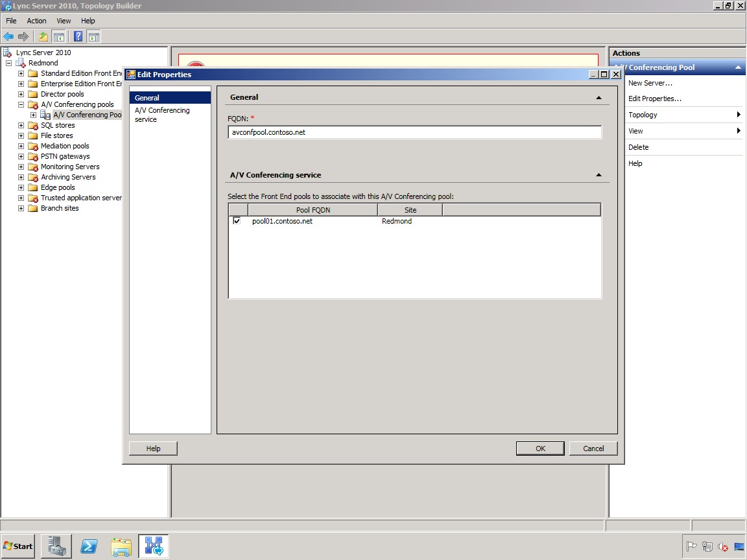The image size is (747, 560).
Task: Collapse the A/V Conferencing service section
Action: pyautogui.click(x=599, y=175)
